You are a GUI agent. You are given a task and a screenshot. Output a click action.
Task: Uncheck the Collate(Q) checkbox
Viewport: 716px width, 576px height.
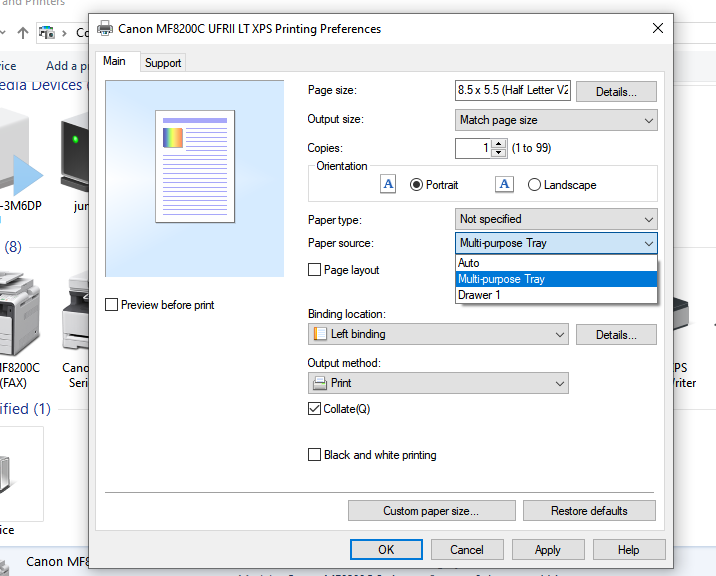click(x=314, y=408)
